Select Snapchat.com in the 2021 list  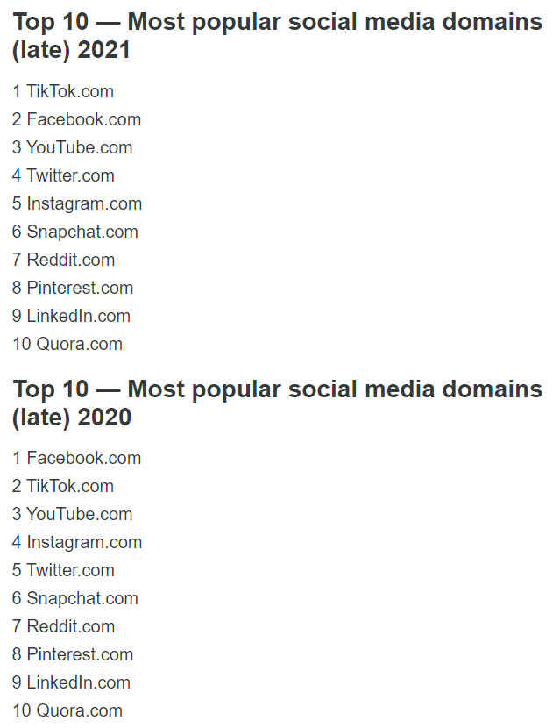coord(82,232)
